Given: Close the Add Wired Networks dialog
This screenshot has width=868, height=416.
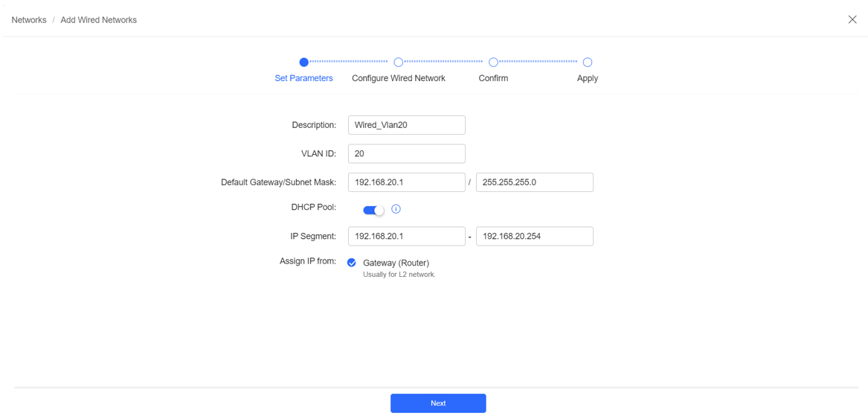Looking at the screenshot, I should tap(852, 19).
